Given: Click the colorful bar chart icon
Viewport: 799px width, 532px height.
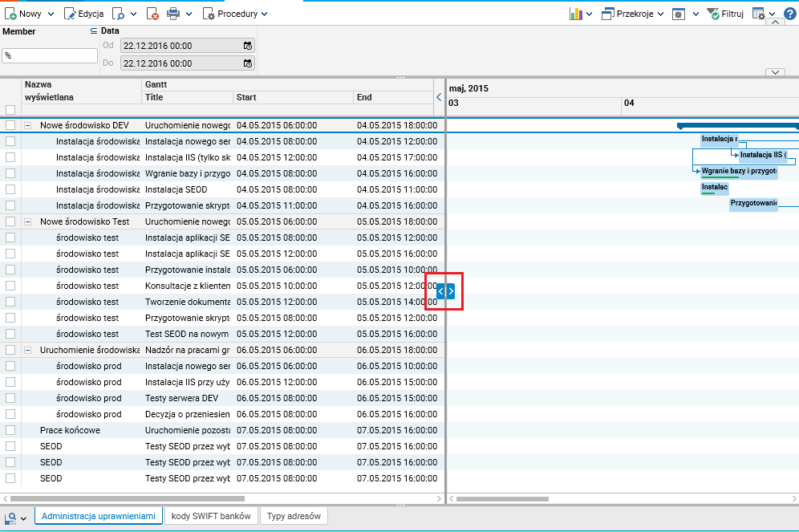Looking at the screenshot, I should coord(576,14).
